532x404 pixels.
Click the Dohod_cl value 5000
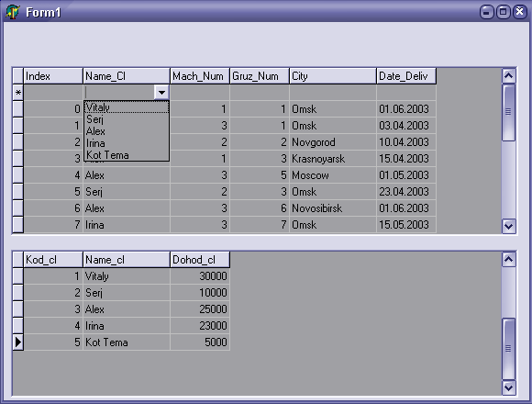coord(200,342)
